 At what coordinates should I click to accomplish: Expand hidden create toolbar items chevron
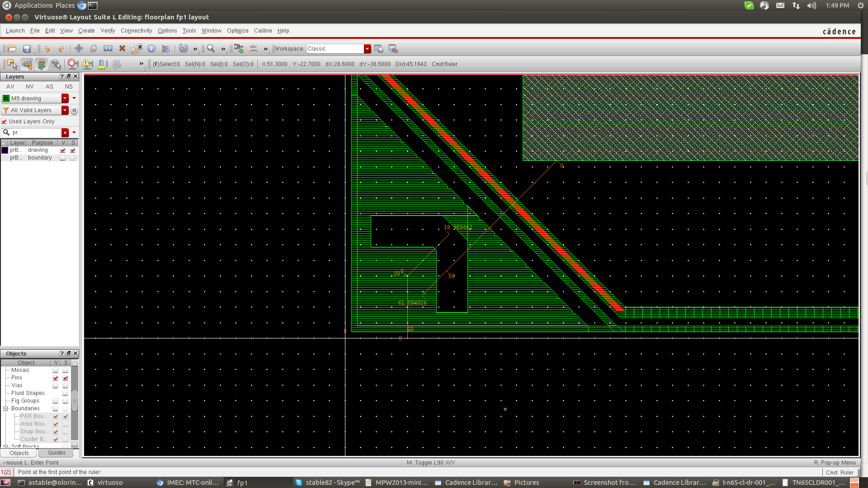(266, 49)
